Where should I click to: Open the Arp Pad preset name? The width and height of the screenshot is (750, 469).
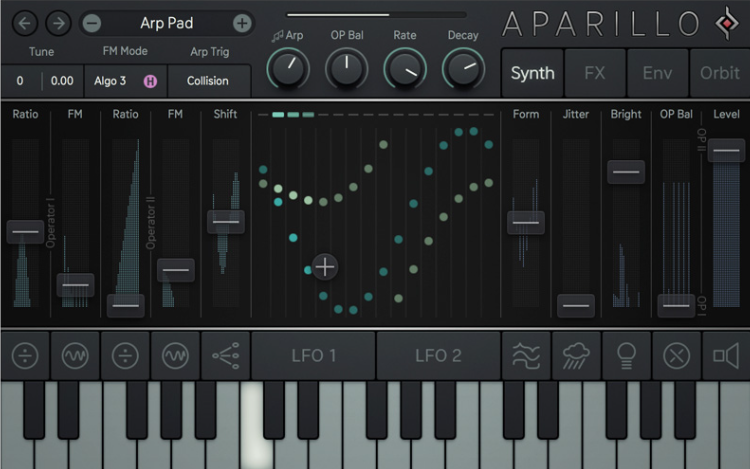click(x=167, y=23)
